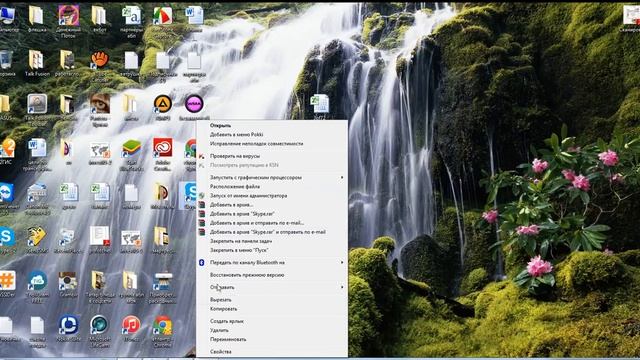Expand the Отправить submenu arrow
The image size is (640, 360).
(342, 287)
